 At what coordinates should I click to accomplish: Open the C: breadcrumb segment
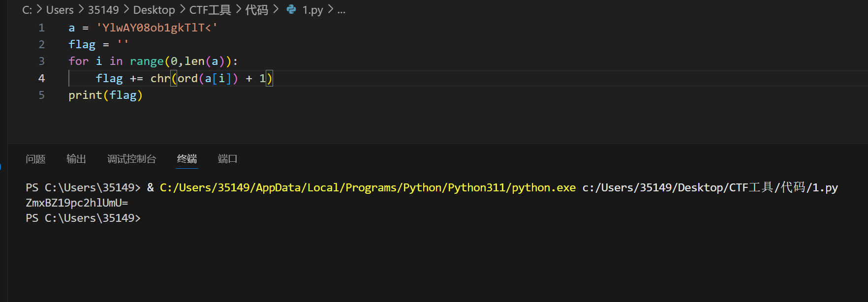coord(27,10)
